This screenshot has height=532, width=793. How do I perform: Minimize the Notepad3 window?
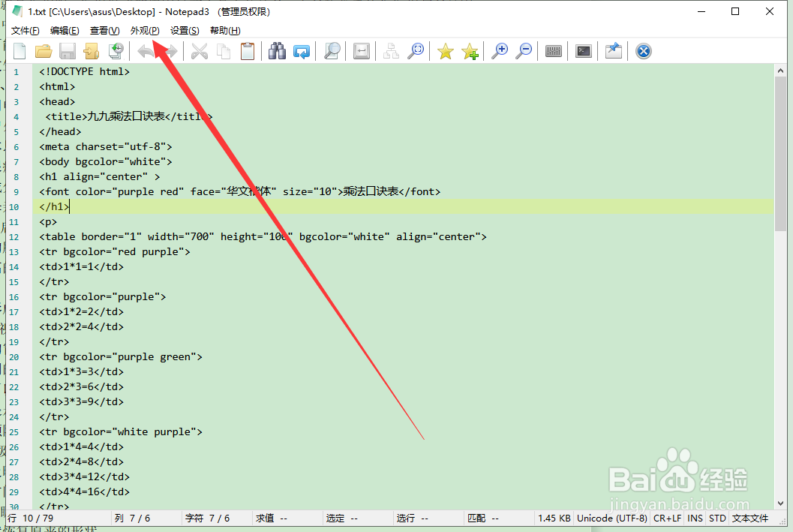701,11
